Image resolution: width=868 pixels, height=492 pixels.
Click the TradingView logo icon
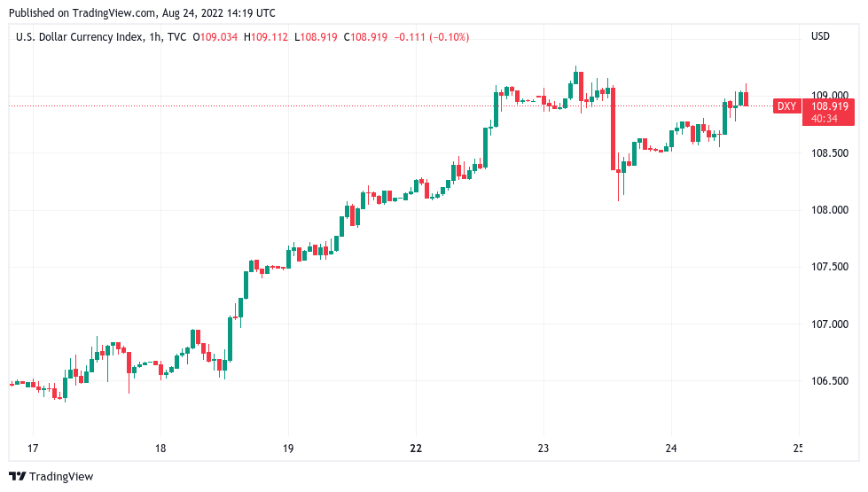tap(17, 477)
